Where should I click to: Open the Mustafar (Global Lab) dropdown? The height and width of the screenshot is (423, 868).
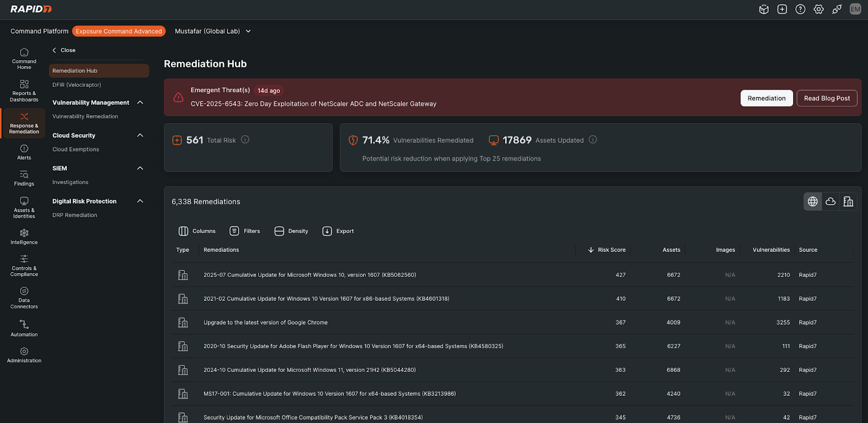[213, 31]
